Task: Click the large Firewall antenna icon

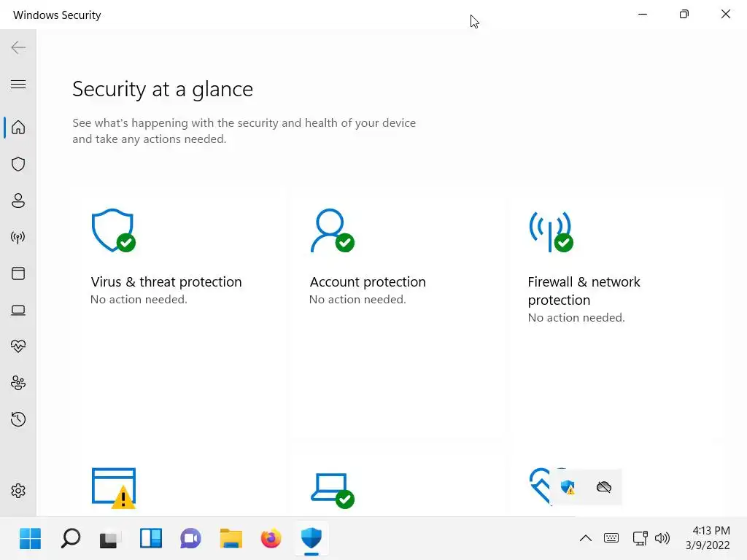Action: click(551, 231)
